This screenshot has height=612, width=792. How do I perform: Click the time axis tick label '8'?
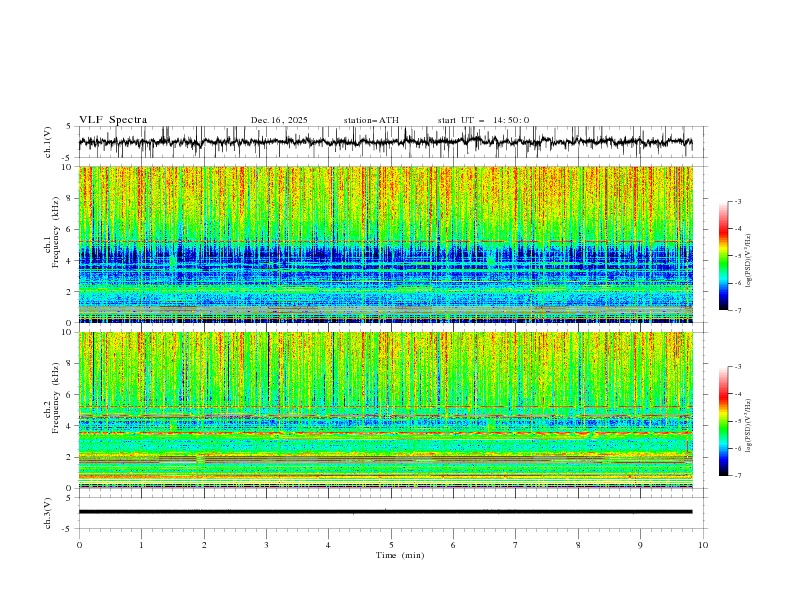click(578, 545)
